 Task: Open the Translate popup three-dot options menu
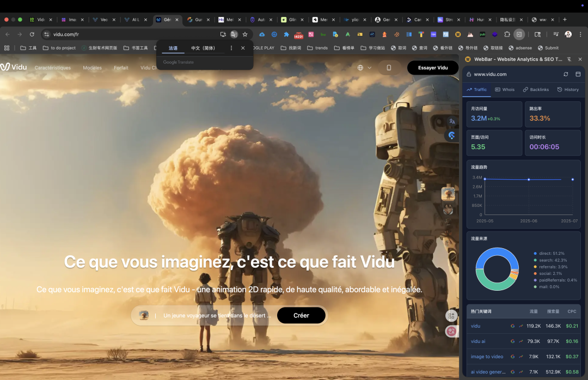(x=231, y=48)
